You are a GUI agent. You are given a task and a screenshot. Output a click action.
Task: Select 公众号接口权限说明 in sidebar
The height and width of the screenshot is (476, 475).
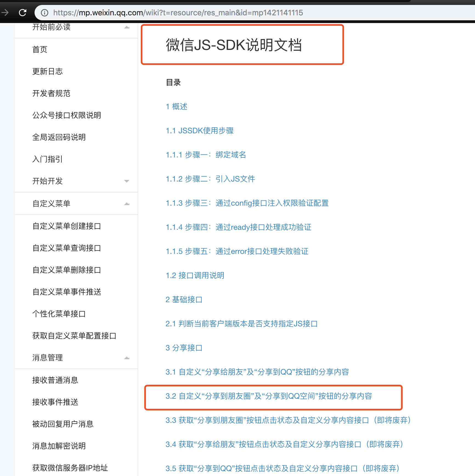tap(67, 115)
